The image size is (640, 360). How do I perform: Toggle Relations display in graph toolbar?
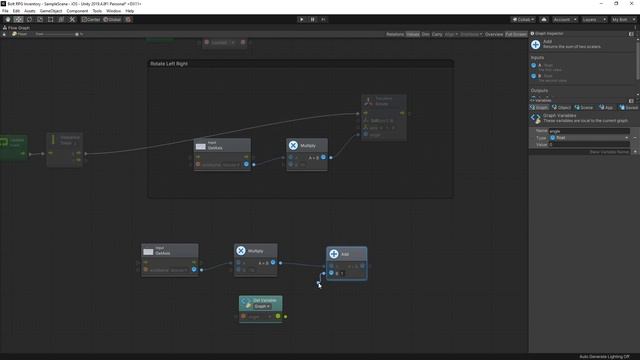tap(395, 34)
